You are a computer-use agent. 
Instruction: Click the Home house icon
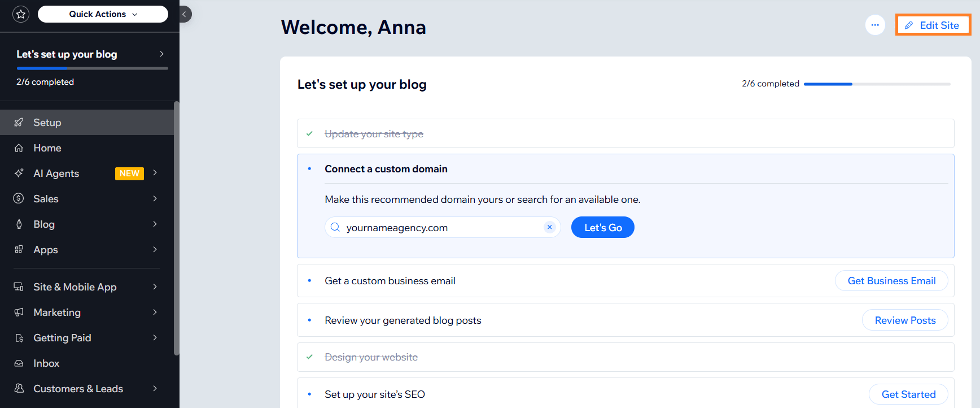coord(19,148)
